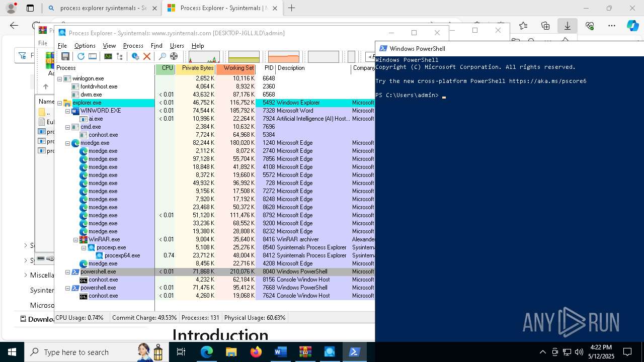Viewport: 644px width, 362px height.
Task: Click the red Kill Process icon
Action: pyautogui.click(x=147, y=56)
